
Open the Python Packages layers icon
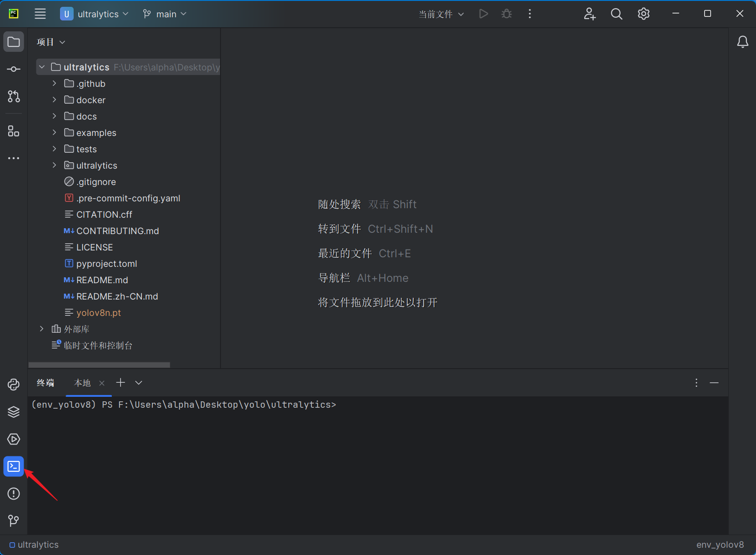(x=14, y=412)
